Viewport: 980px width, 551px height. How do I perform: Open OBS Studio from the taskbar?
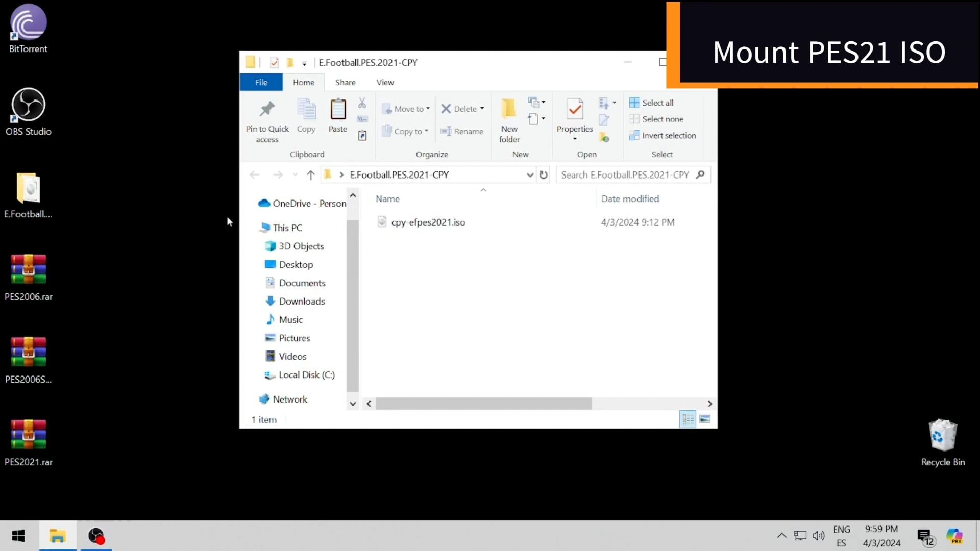pyautogui.click(x=96, y=536)
